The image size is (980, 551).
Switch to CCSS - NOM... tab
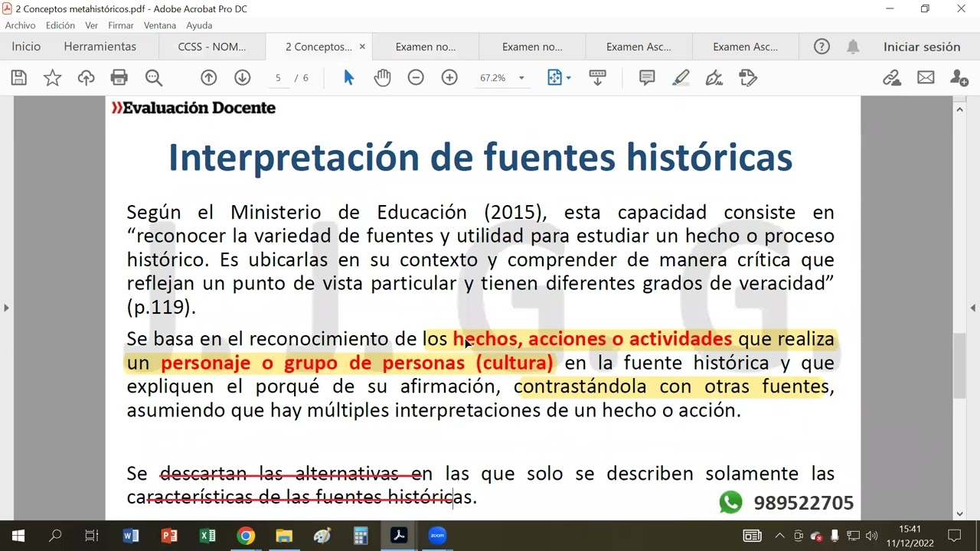click(212, 47)
